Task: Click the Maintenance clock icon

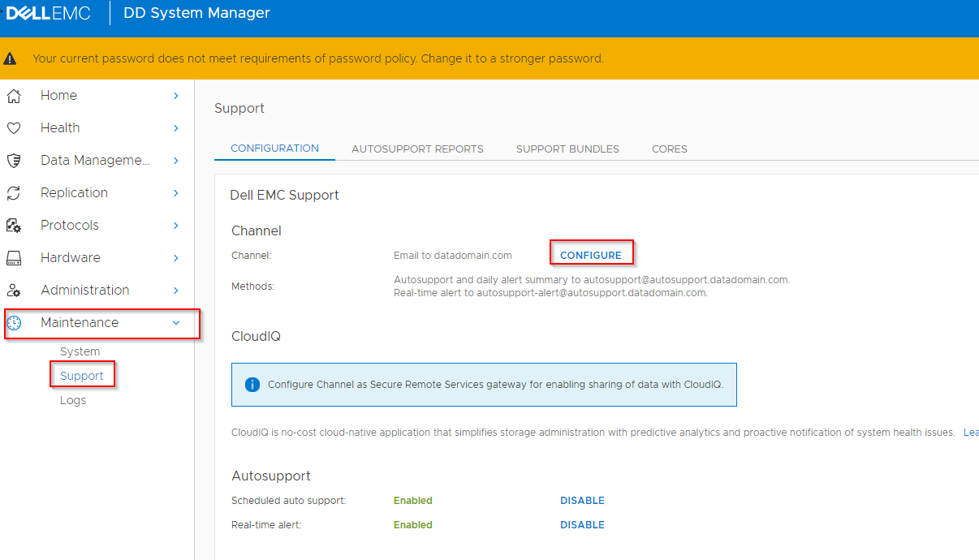Action: coord(15,322)
